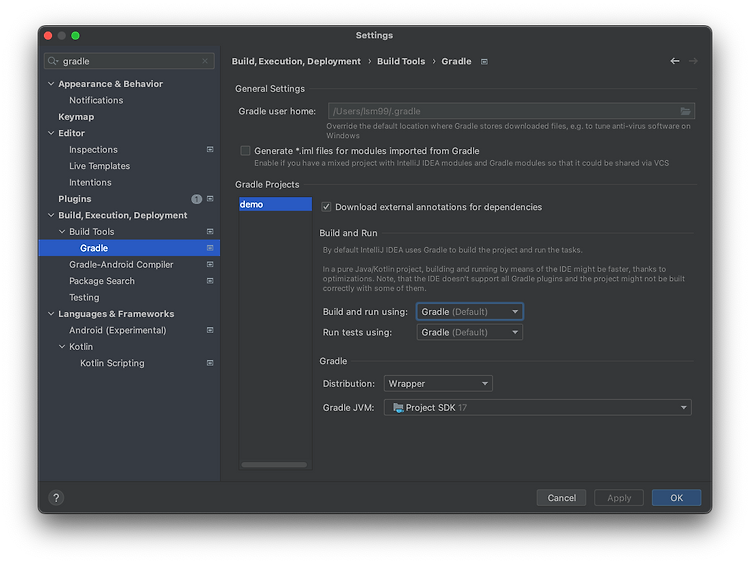Click the project icon on Package Search row

[210, 281]
